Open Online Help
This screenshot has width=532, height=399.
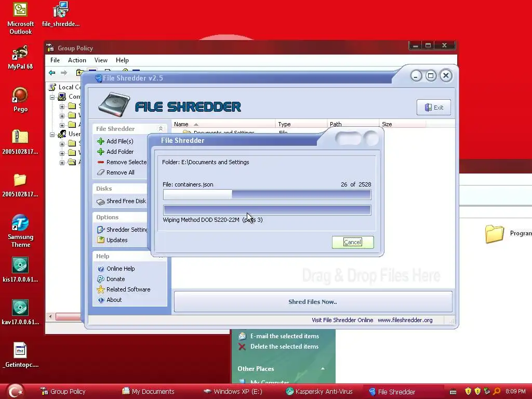116,269
